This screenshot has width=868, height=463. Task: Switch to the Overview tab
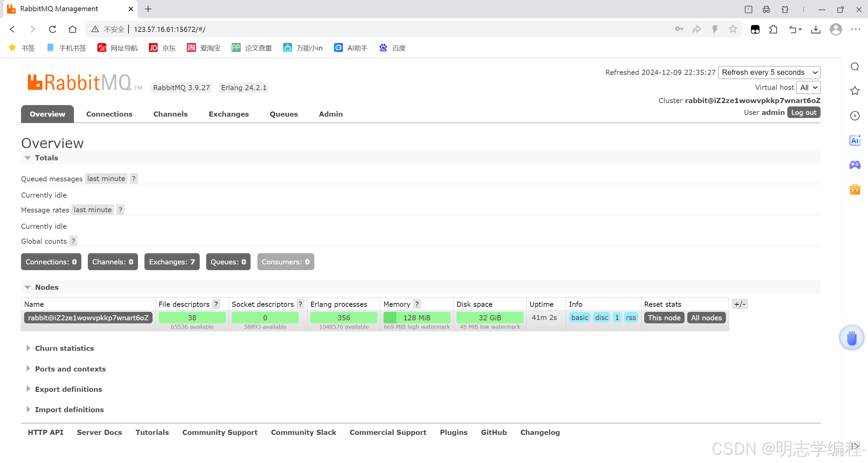[47, 114]
